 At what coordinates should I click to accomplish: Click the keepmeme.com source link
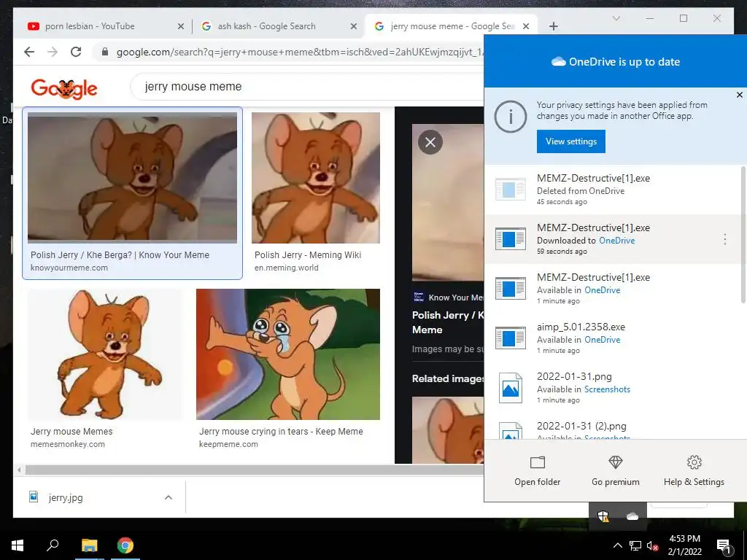pyautogui.click(x=228, y=444)
